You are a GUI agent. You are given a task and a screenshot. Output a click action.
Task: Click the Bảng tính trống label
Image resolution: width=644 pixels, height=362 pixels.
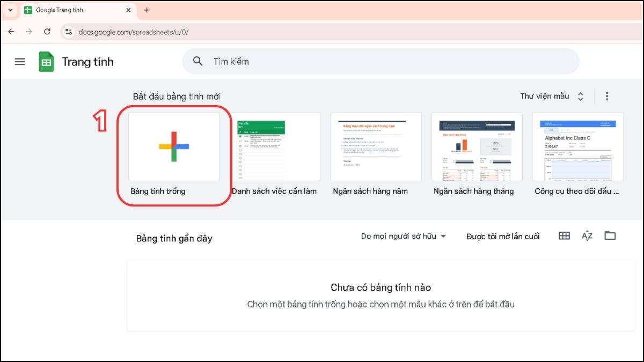[x=158, y=191]
